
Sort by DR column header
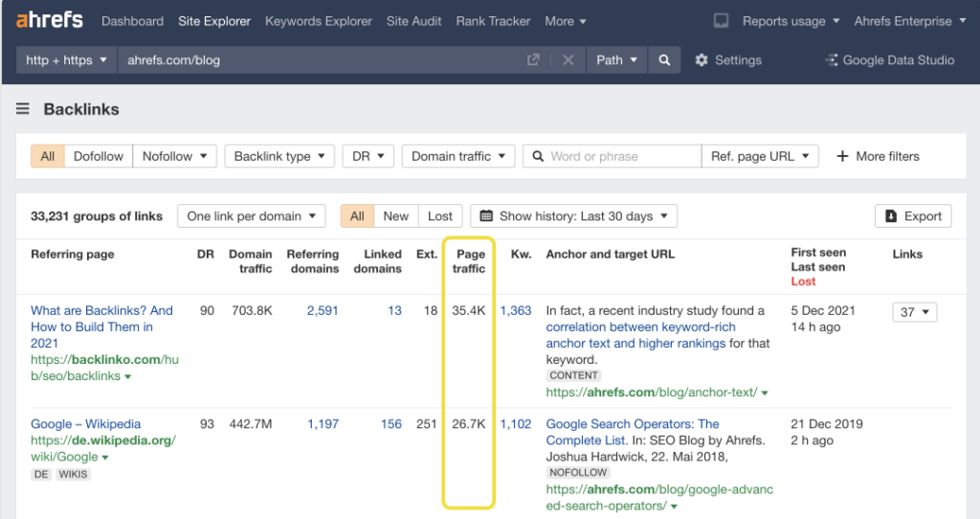[206, 254]
